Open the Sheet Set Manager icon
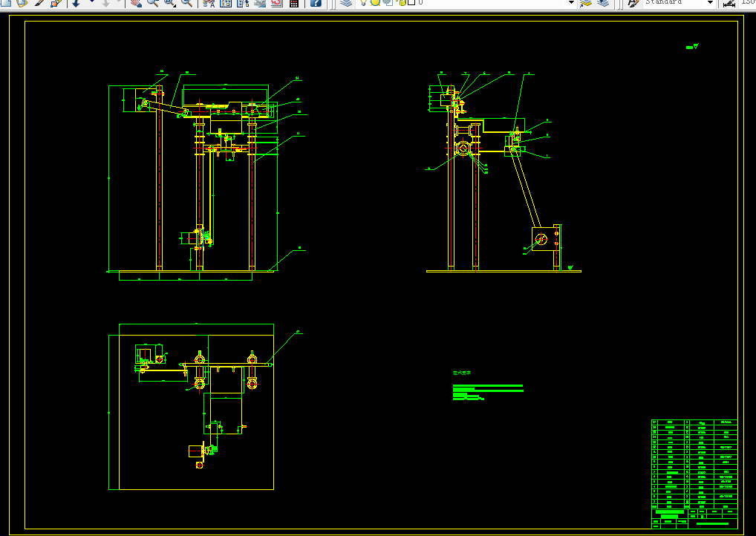The image size is (756, 536). pyautogui.click(x=260, y=3)
